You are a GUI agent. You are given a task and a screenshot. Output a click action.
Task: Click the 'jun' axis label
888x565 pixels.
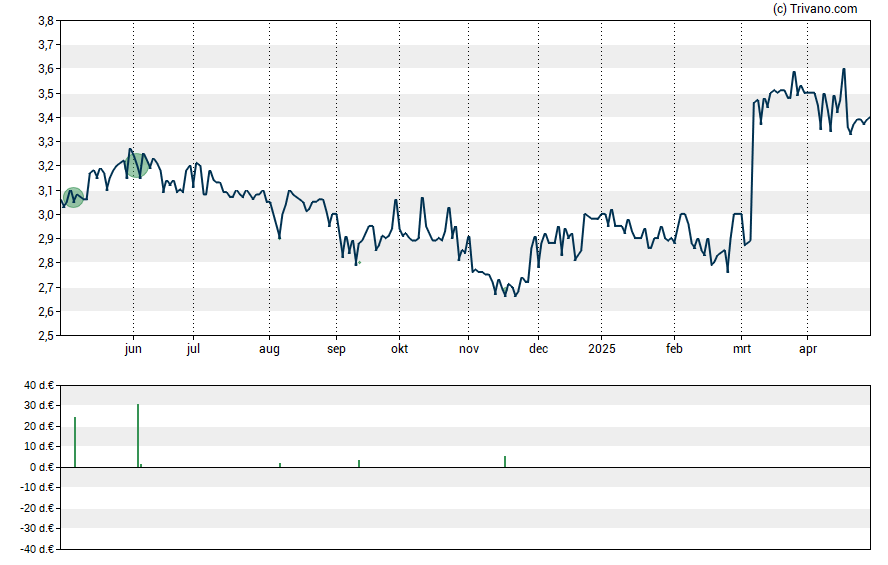[133, 349]
